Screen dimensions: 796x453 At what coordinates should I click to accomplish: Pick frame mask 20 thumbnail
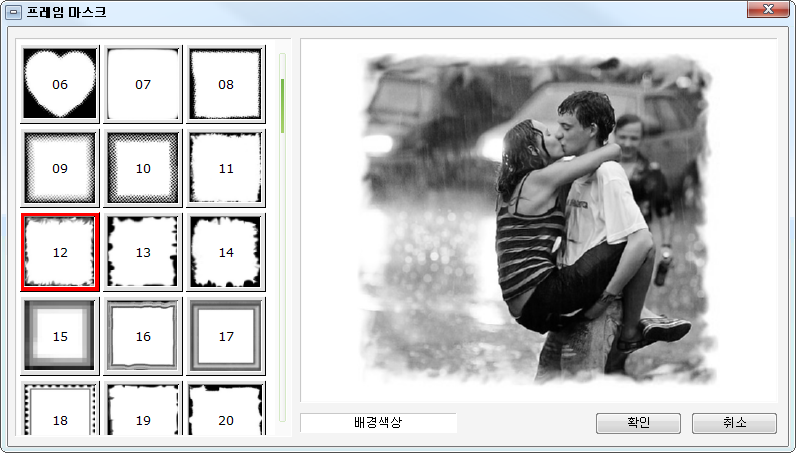(226, 408)
